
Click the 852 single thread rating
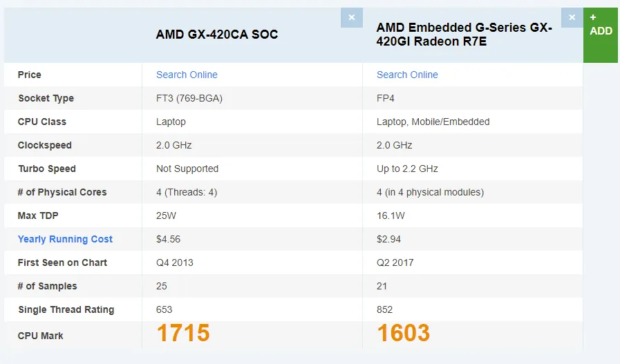click(x=385, y=309)
